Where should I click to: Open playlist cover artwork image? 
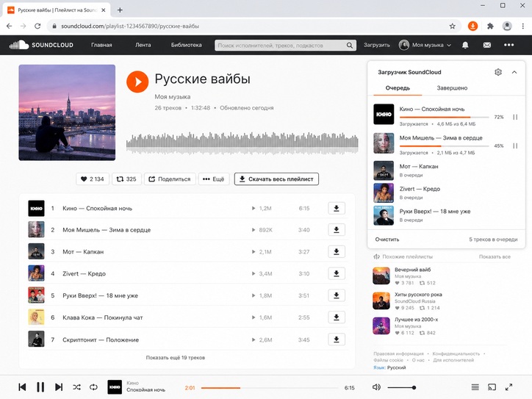[67, 112]
